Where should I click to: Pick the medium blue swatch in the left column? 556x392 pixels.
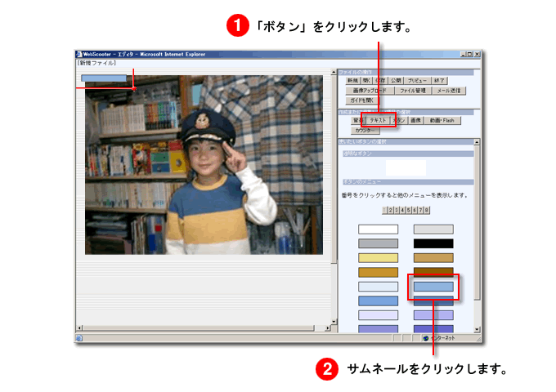[x=378, y=301]
